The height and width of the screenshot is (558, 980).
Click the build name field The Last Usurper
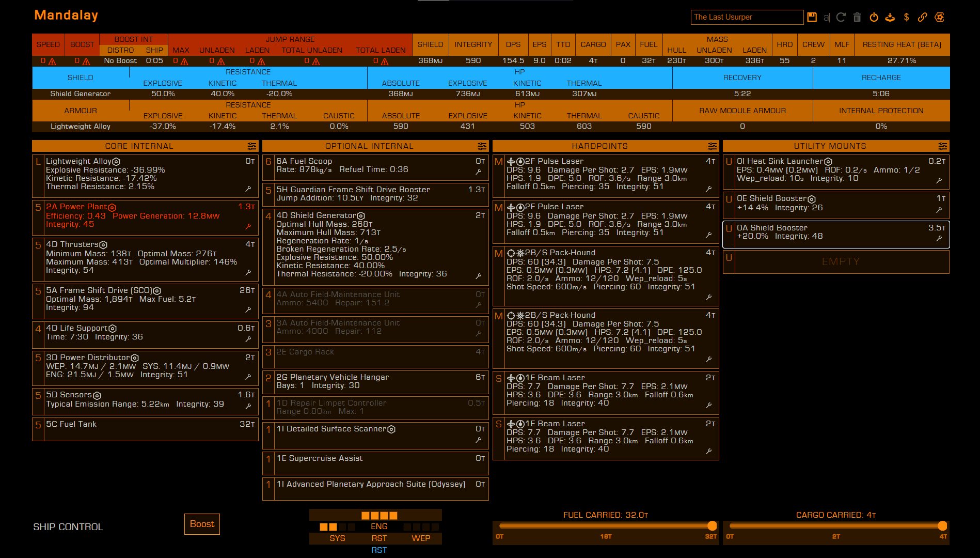746,17
